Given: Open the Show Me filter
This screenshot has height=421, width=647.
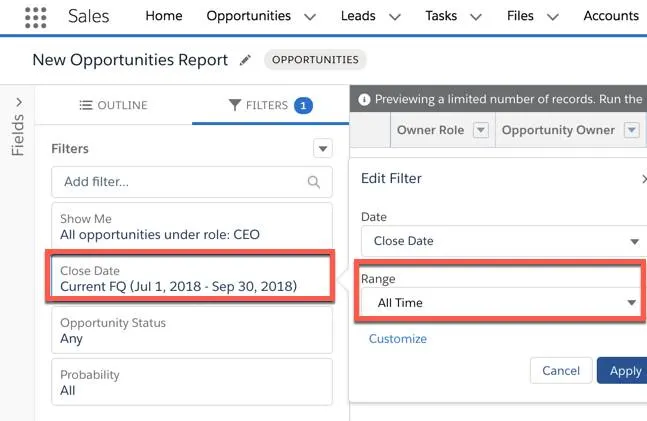Looking at the screenshot, I should tap(192, 227).
